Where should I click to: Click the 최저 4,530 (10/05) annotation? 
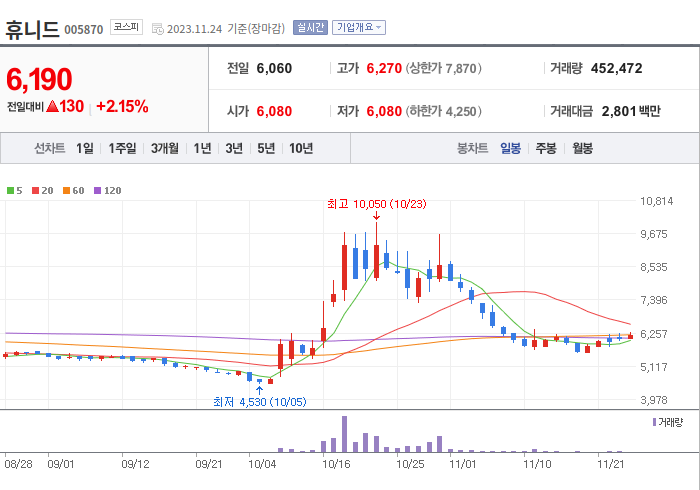point(260,402)
